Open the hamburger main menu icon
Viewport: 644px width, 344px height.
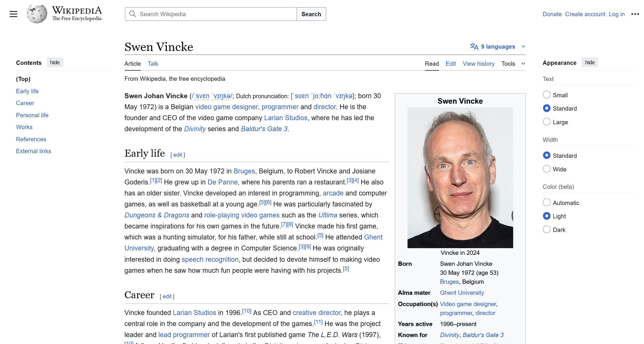(13, 14)
